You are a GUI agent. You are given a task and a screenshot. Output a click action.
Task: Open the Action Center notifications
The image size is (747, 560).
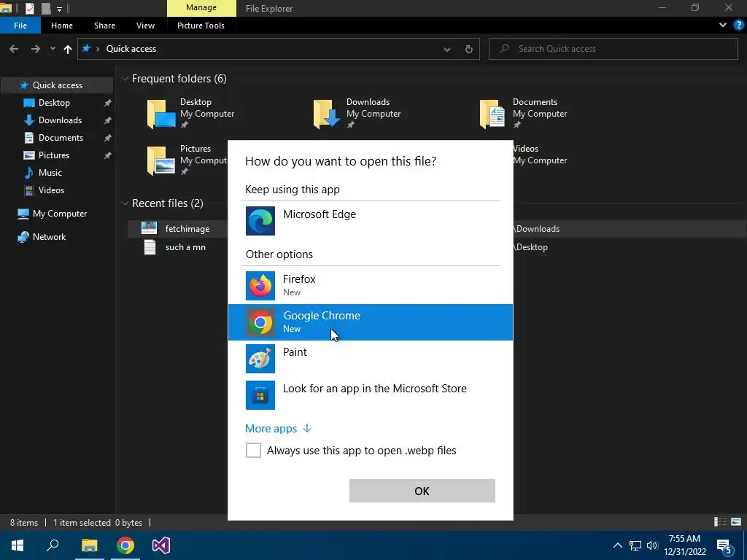click(724, 545)
